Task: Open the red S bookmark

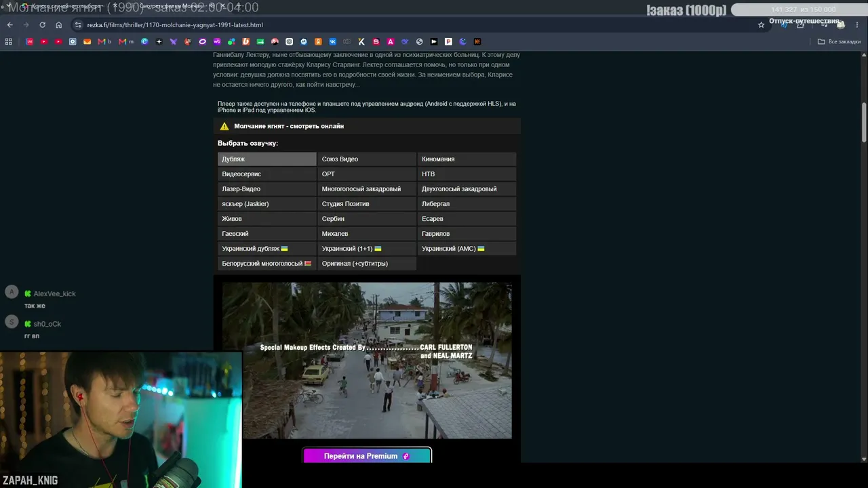Action: click(x=376, y=41)
